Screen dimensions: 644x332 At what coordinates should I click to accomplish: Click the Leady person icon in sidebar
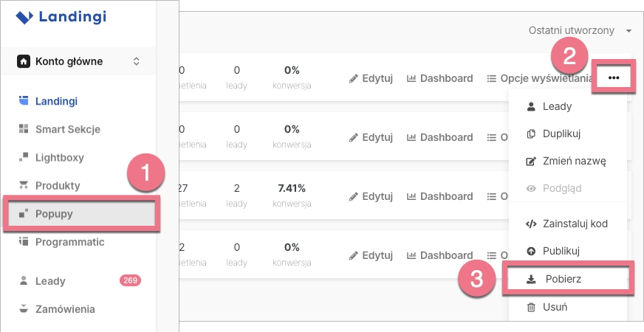click(24, 281)
